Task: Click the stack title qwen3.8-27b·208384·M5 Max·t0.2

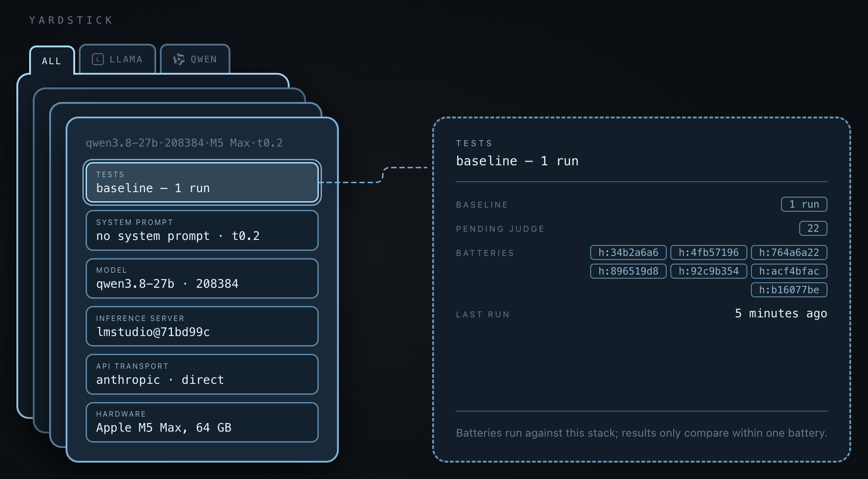Action: (x=184, y=143)
